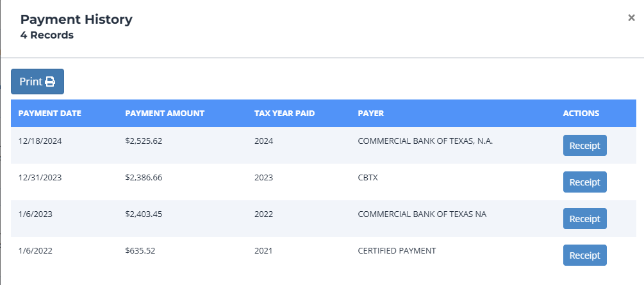This screenshot has height=285, width=644.
Task: Select the $2,386.66 amount cell
Action: tap(144, 178)
